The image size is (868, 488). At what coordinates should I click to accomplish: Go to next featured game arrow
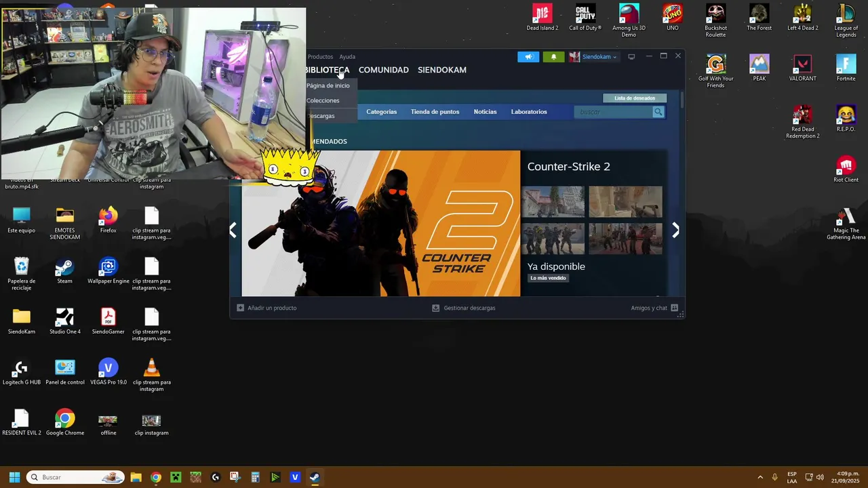(675, 230)
